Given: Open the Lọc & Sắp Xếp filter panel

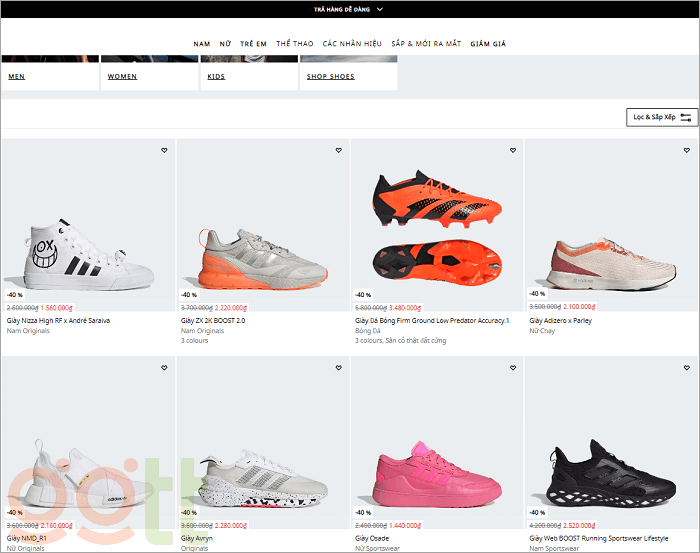Looking at the screenshot, I should [x=662, y=117].
